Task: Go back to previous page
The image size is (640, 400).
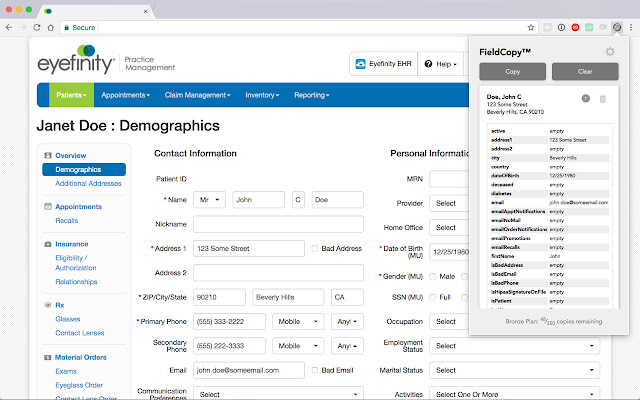Action: click(x=9, y=27)
